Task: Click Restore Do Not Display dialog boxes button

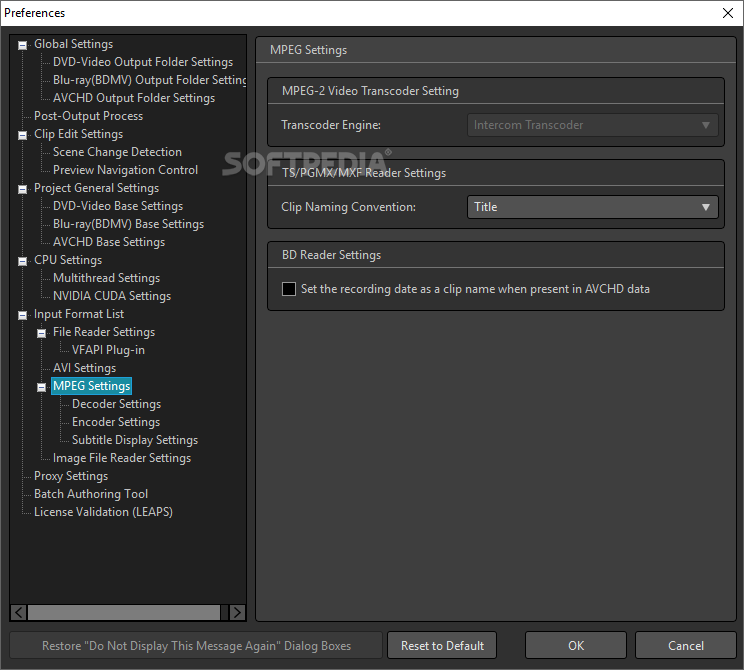Action: pos(196,646)
